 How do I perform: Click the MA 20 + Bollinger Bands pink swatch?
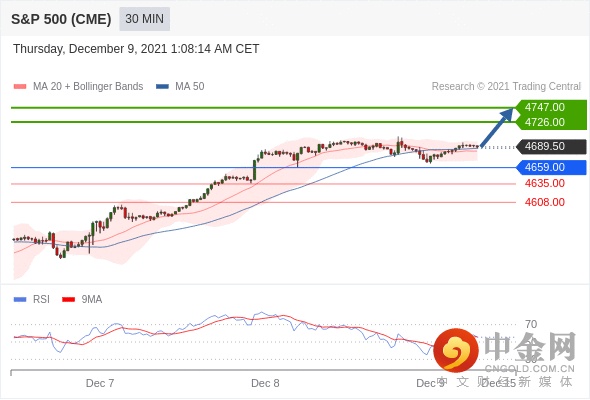click(20, 87)
